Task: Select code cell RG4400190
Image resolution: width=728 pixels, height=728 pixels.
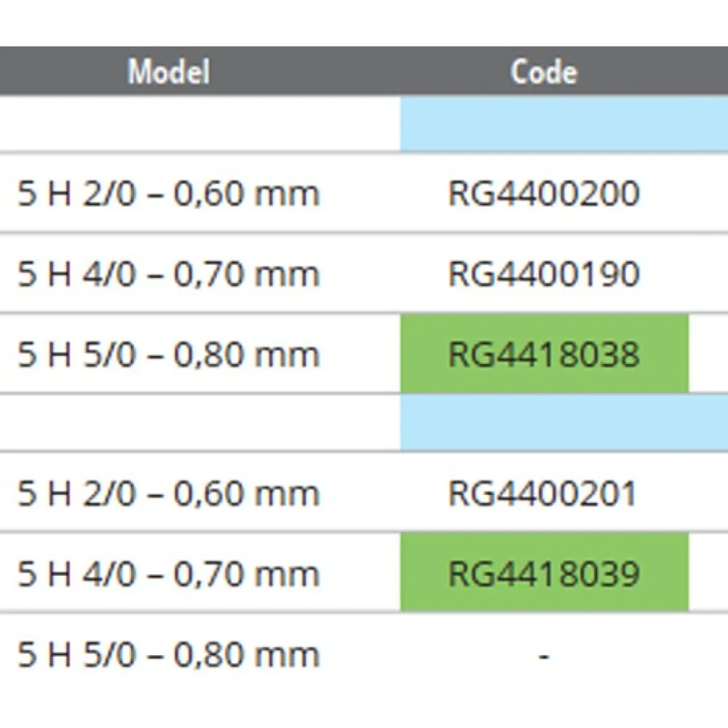Action: 544,274
